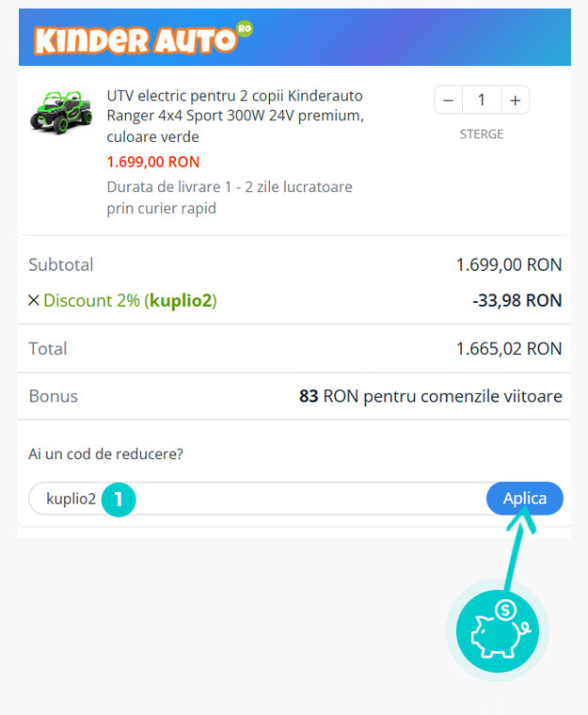Click the green Discount 2% (kuplio2) label
588x715 pixels.
[130, 301]
